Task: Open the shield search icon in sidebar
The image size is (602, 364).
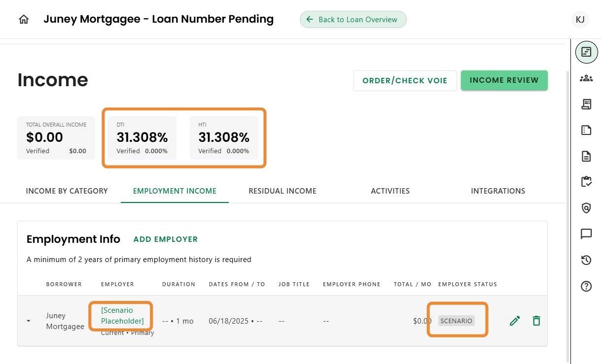Action: [586, 208]
